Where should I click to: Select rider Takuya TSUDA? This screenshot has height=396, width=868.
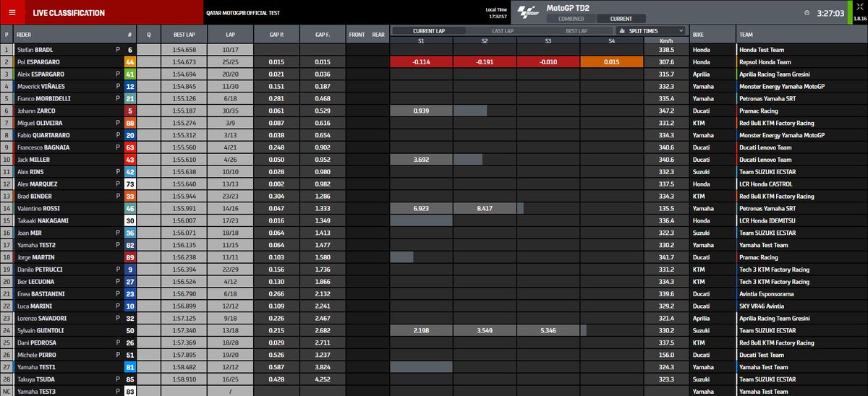[38, 379]
